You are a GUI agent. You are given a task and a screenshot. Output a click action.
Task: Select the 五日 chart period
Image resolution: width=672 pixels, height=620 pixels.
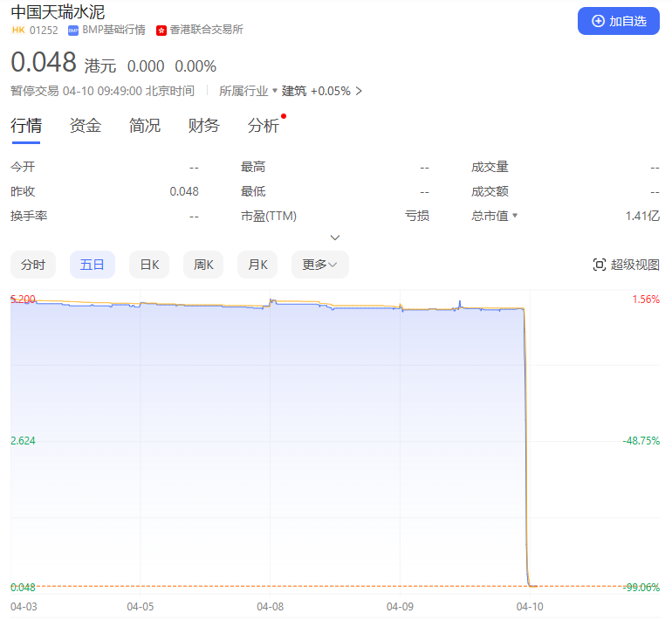tap(93, 265)
